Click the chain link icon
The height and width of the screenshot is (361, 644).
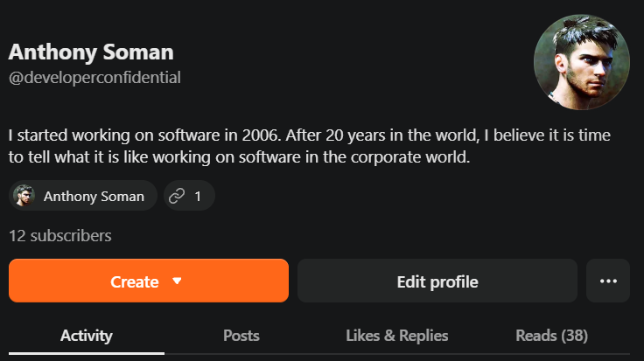[177, 196]
